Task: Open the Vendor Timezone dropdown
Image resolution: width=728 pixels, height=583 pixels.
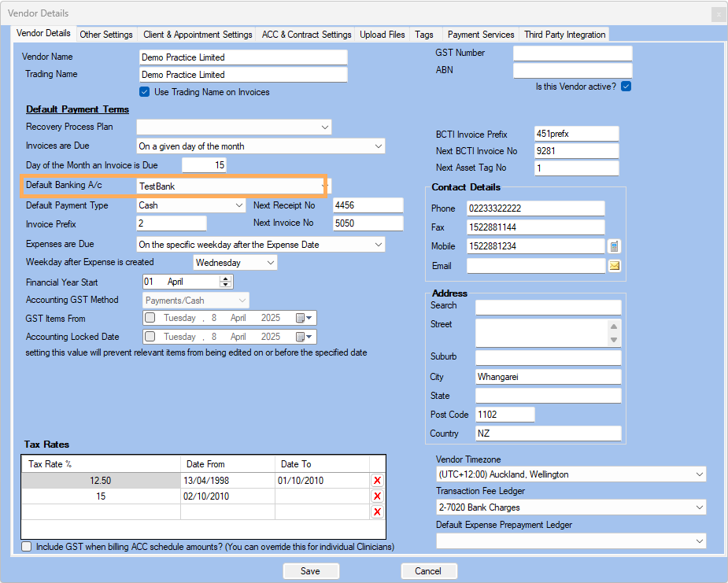Action: (x=699, y=474)
